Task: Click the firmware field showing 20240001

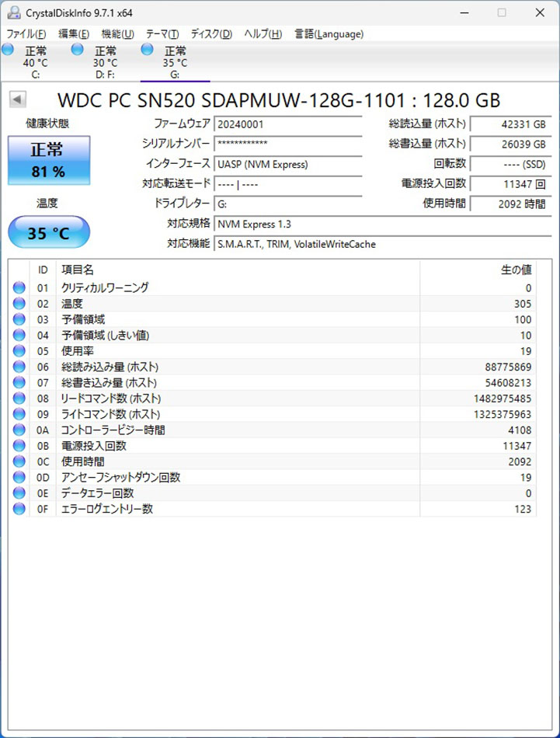Action: click(x=287, y=124)
